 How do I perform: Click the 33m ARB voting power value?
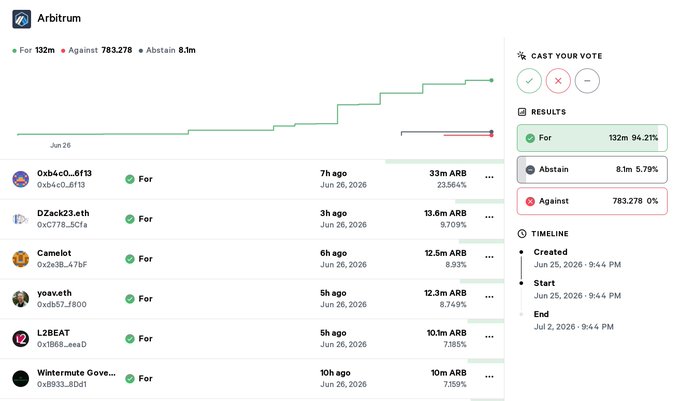448,173
